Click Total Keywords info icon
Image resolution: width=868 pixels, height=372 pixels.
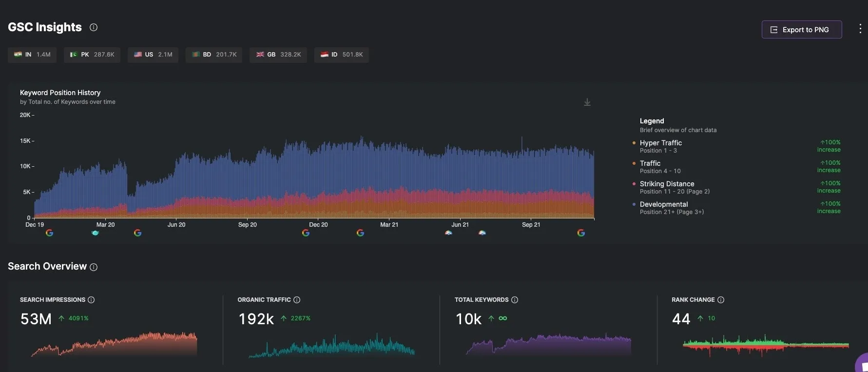[515, 300]
